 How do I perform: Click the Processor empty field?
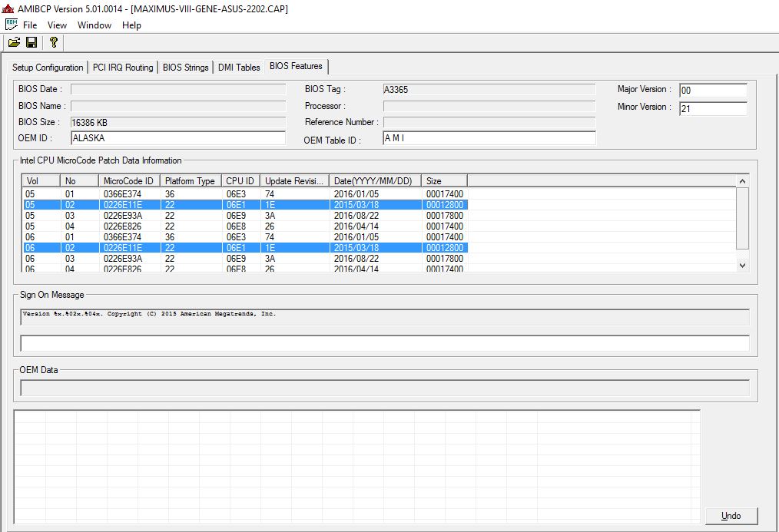coord(489,106)
